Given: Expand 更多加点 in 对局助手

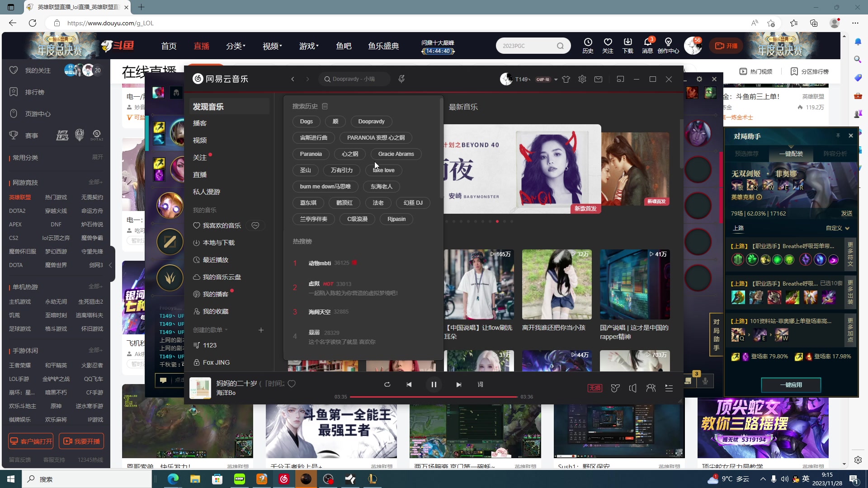Looking at the screenshot, I should pyautogui.click(x=850, y=330).
